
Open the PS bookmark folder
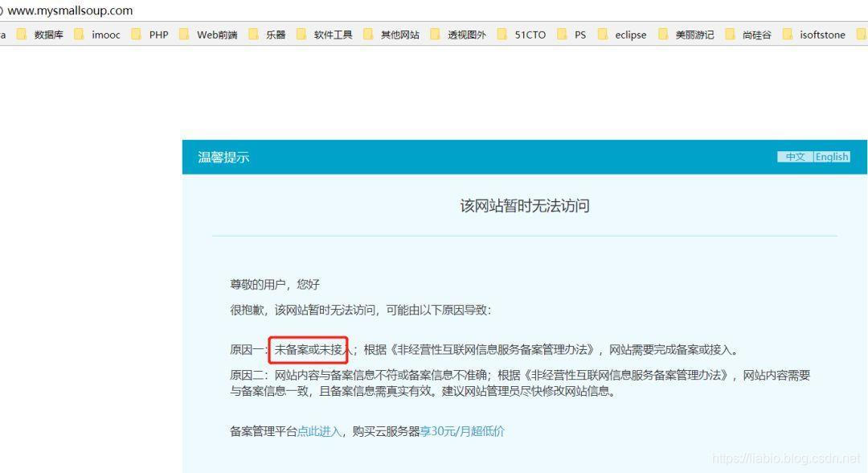point(572,35)
